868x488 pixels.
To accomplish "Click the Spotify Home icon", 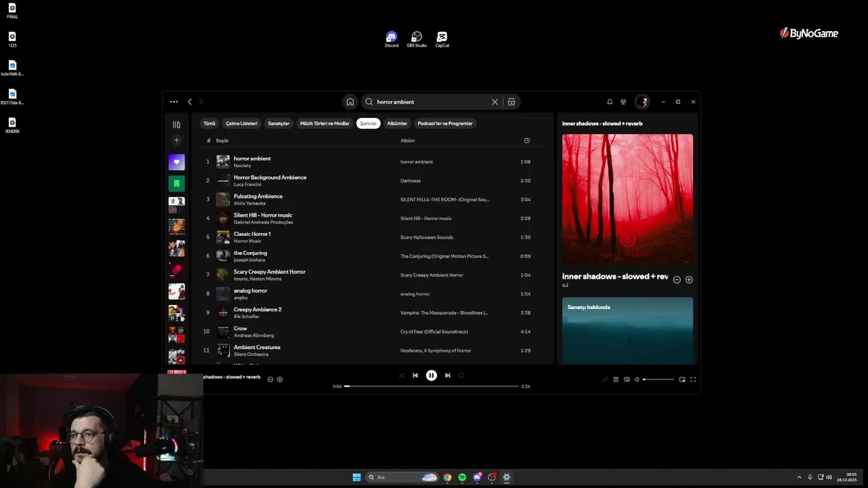I will pos(350,102).
